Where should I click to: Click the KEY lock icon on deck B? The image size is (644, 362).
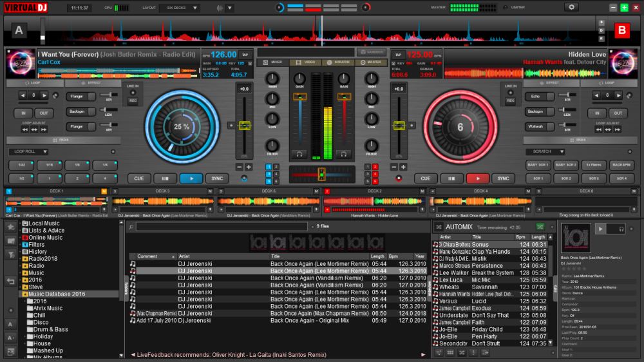[393, 63]
